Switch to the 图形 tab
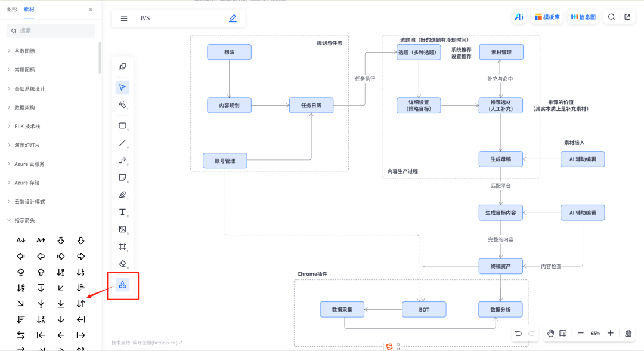Image resolution: width=644 pixels, height=351 pixels. [x=11, y=9]
